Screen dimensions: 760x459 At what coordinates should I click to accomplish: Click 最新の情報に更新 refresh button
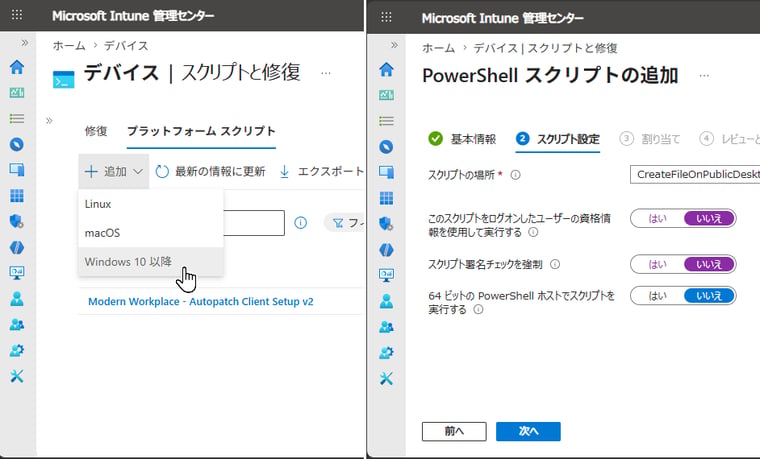210,172
